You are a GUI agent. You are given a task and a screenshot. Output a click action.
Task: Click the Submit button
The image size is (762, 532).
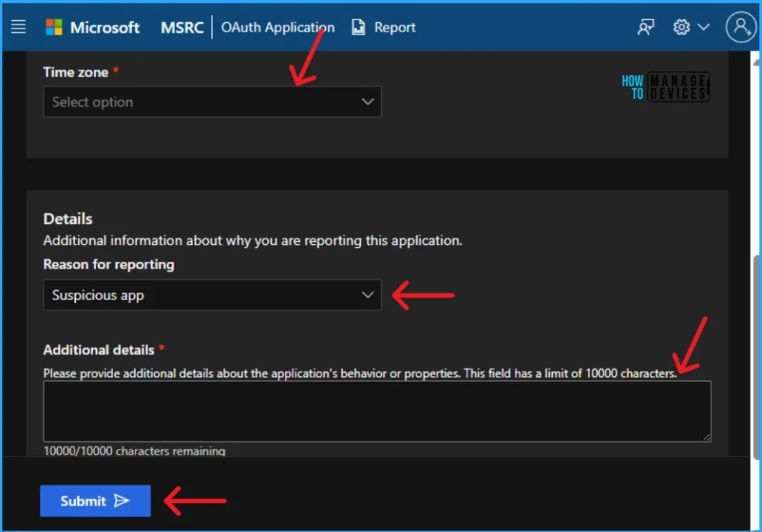pyautogui.click(x=95, y=501)
